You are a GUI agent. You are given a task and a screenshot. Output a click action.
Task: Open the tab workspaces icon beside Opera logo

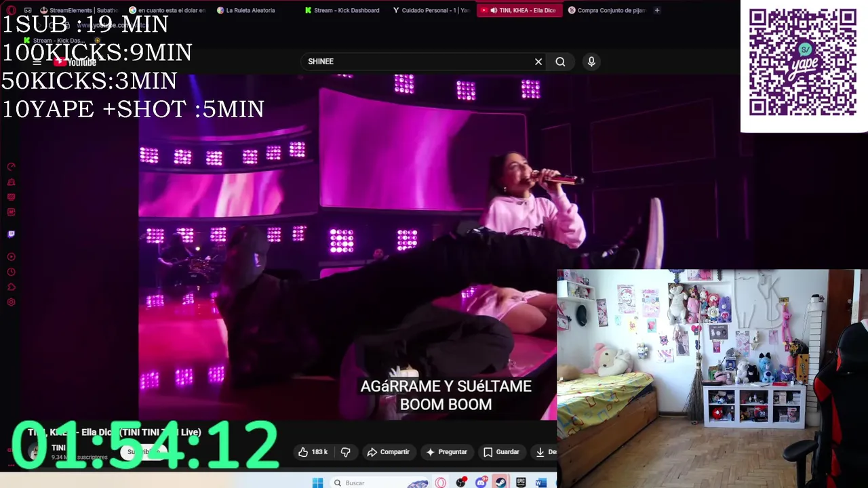(28, 10)
